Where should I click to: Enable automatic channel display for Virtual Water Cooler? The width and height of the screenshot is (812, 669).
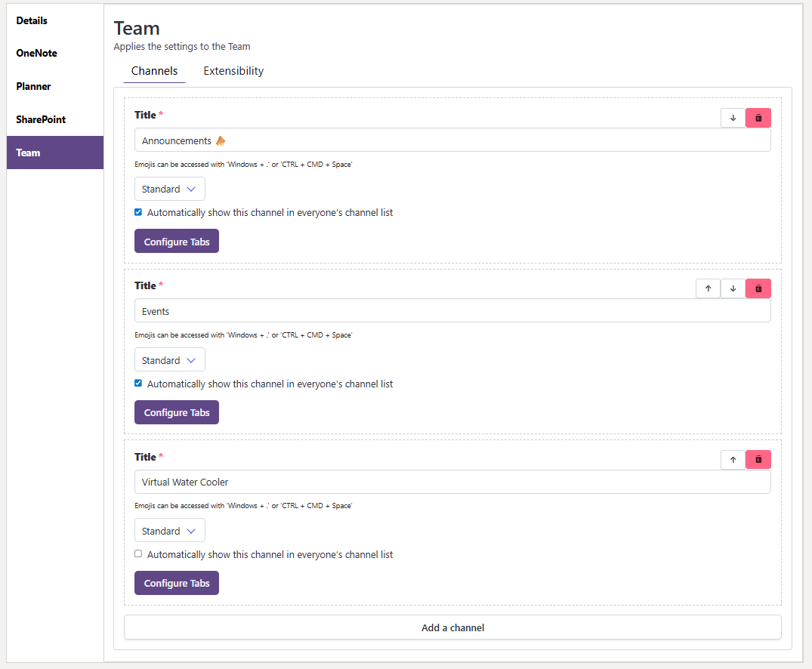tap(138, 553)
